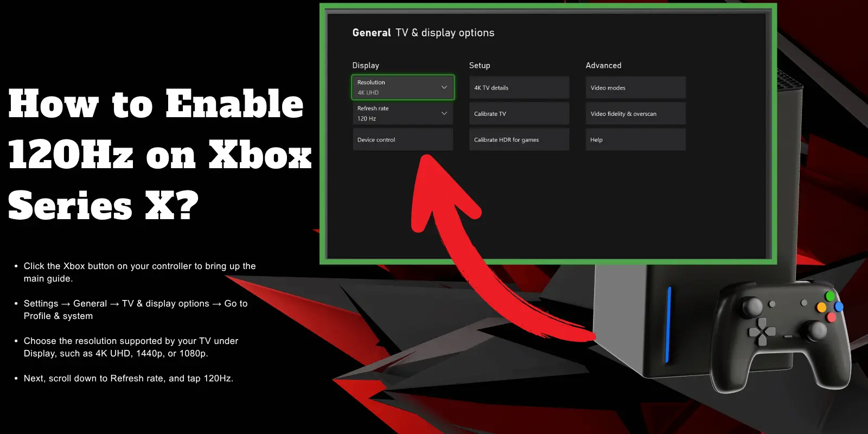Expand the Resolution 4K UHD dropdown

point(403,87)
